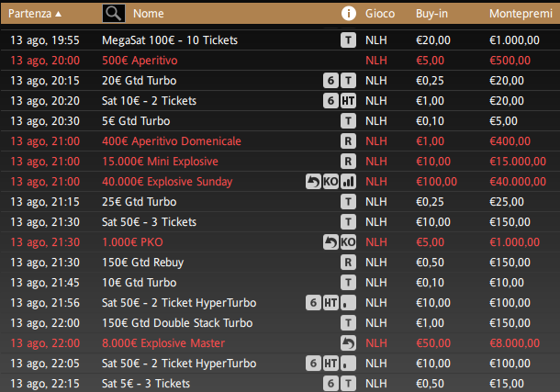Screen dimensions: 560x392
Task: Open the 500€ Aperitivo tournament
Action: point(140,61)
